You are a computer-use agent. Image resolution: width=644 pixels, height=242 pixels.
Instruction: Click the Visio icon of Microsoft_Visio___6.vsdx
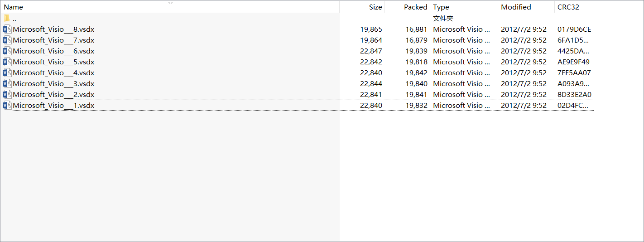point(7,51)
